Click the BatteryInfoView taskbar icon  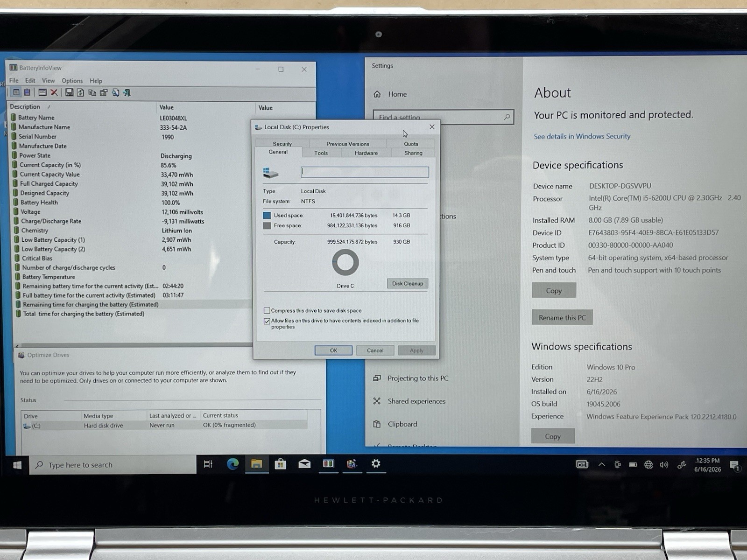(328, 464)
